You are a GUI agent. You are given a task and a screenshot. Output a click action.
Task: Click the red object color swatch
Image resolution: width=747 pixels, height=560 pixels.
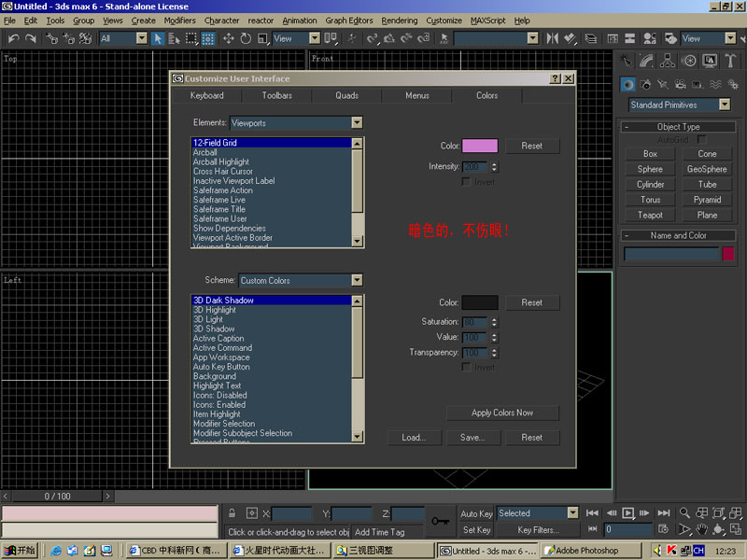(728, 253)
